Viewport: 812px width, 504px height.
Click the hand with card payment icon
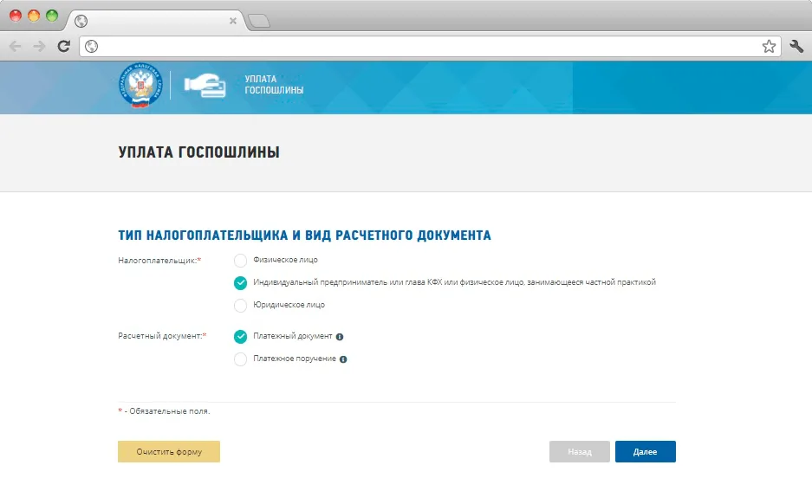click(x=205, y=86)
